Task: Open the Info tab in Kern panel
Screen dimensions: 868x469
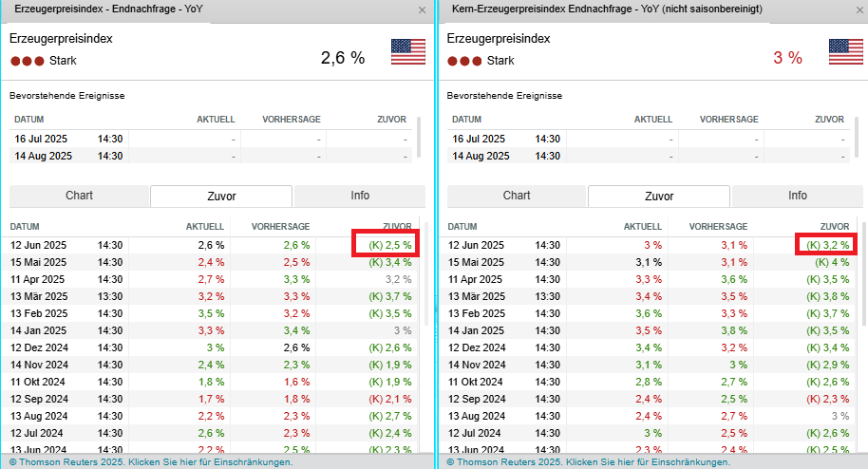Action: [797, 196]
